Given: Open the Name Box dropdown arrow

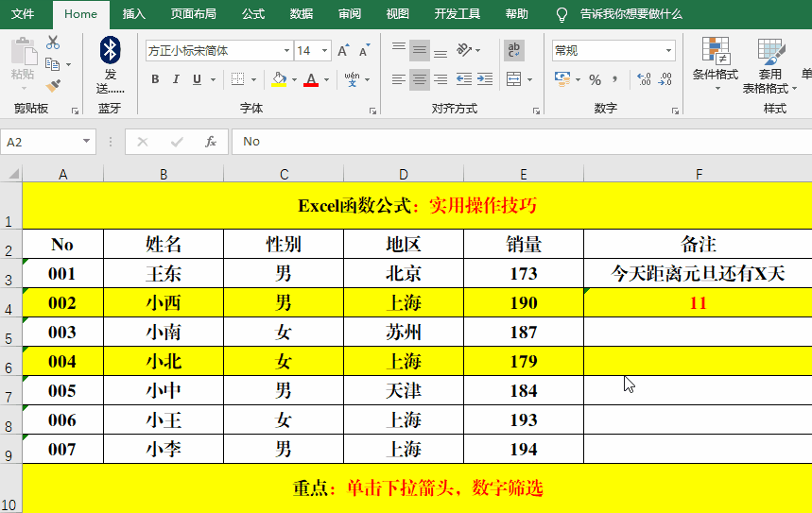Looking at the screenshot, I should [87, 142].
